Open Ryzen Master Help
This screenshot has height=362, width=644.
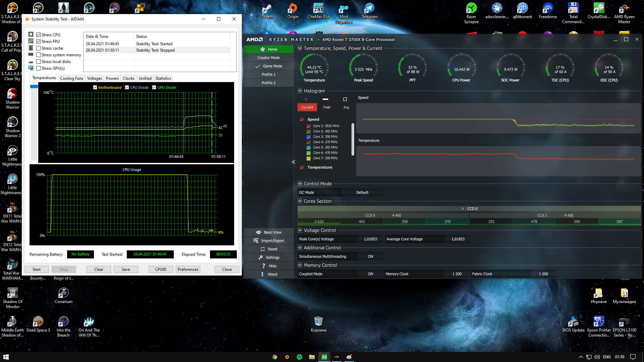point(269,266)
